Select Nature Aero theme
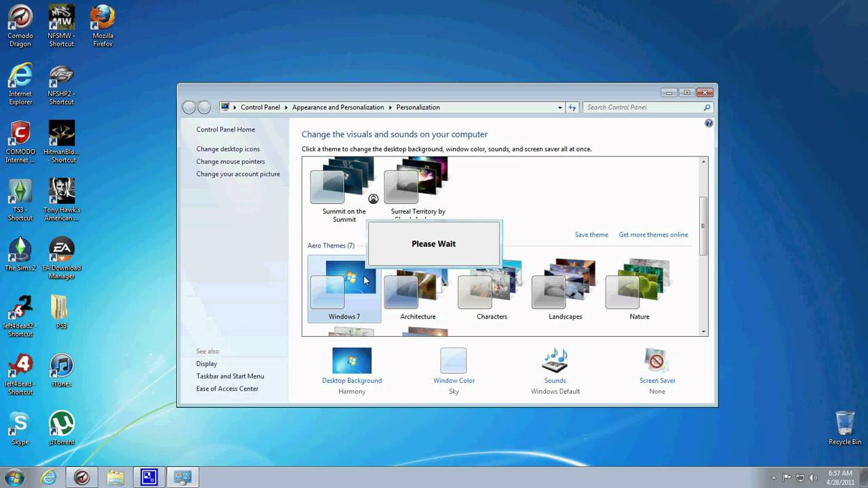868x488 pixels. pyautogui.click(x=639, y=289)
